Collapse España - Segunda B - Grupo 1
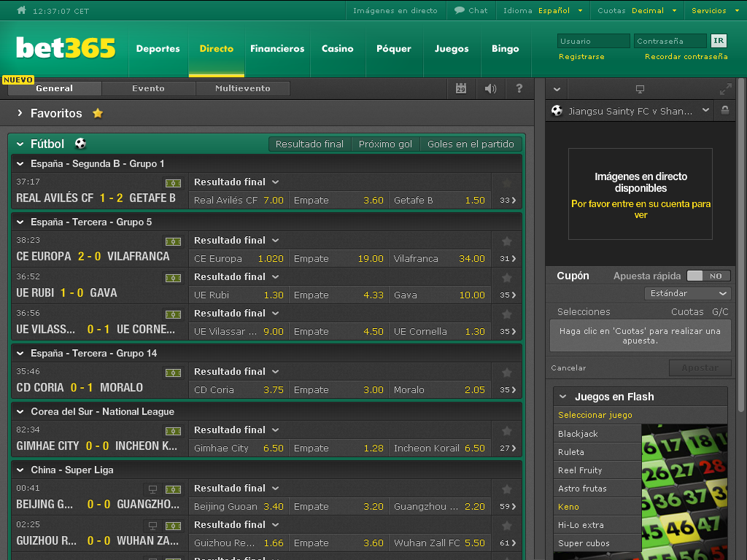Screen dimensions: 747x560 coord(20,164)
